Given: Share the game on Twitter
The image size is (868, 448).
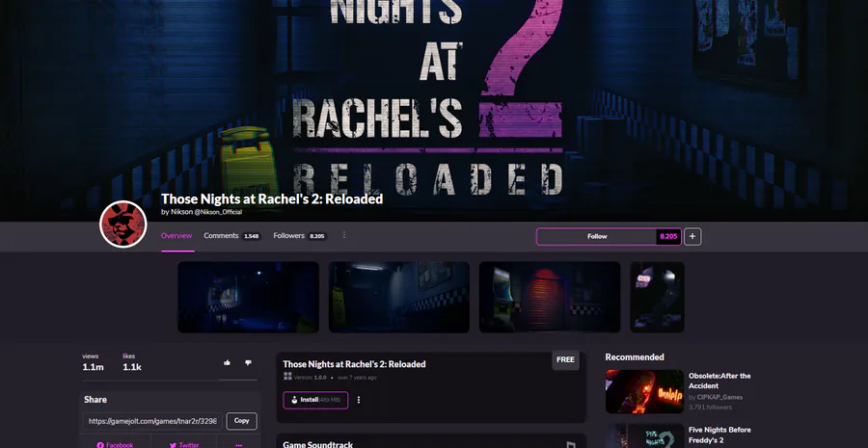Looking at the screenshot, I should (x=184, y=445).
